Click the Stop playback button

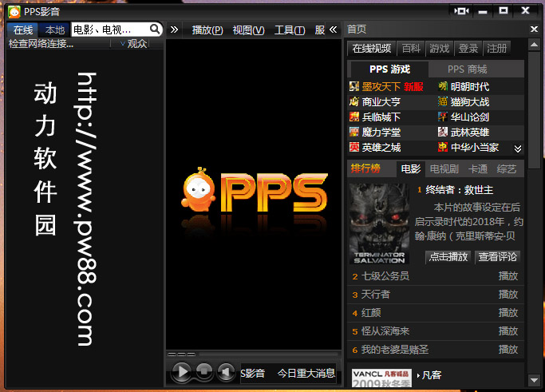pos(203,372)
